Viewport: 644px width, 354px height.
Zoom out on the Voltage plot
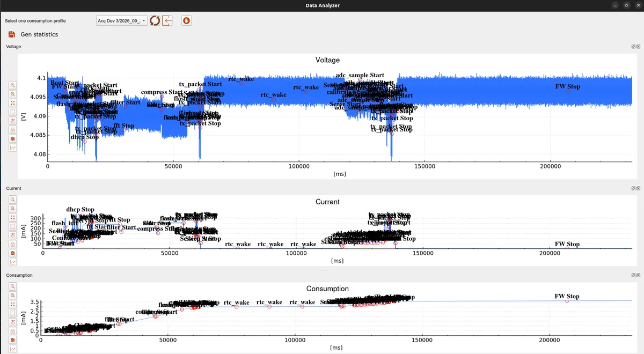(x=13, y=94)
